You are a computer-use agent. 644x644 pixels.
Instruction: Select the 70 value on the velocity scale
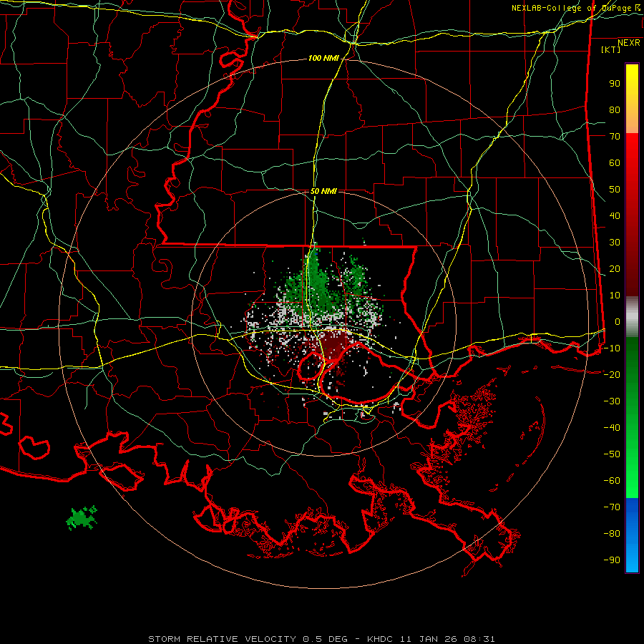pos(615,137)
